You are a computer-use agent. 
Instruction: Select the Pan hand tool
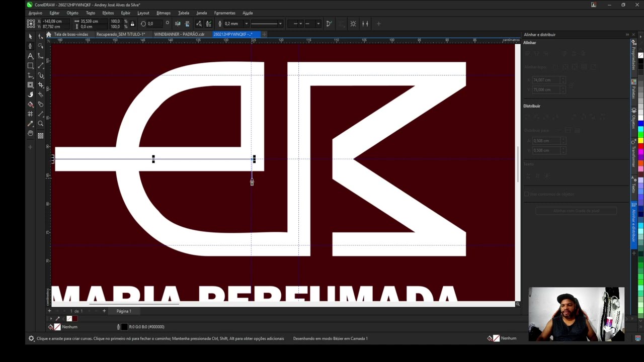(30, 133)
